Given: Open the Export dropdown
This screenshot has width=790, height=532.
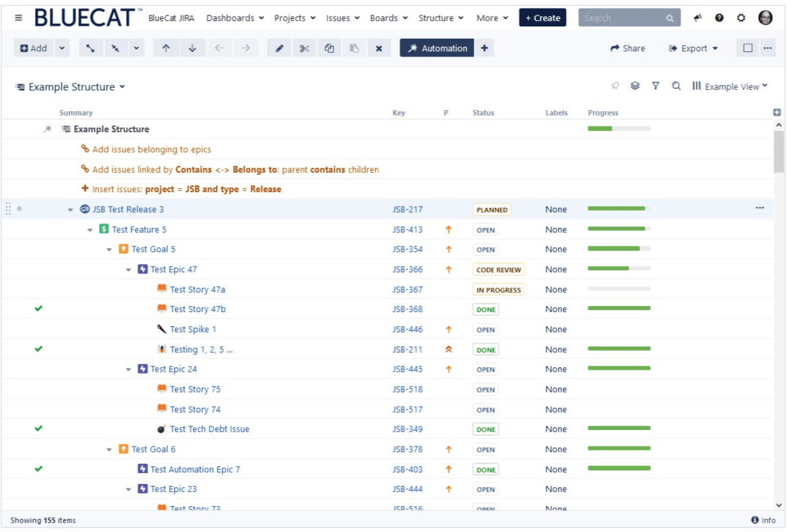Looking at the screenshot, I should pos(693,48).
